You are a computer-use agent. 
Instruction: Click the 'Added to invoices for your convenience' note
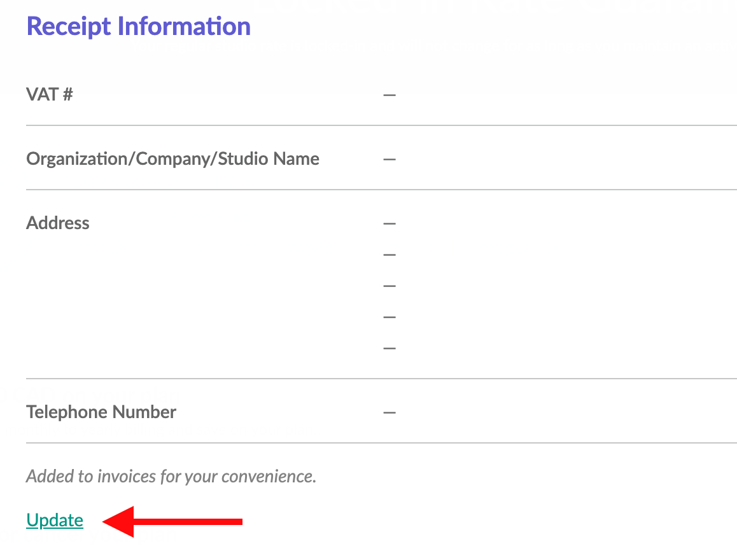tap(171, 477)
